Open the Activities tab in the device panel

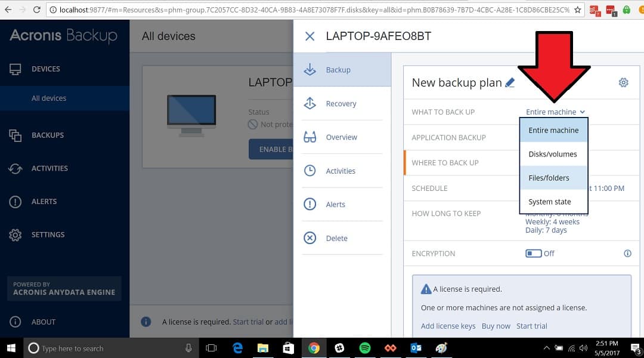point(342,171)
